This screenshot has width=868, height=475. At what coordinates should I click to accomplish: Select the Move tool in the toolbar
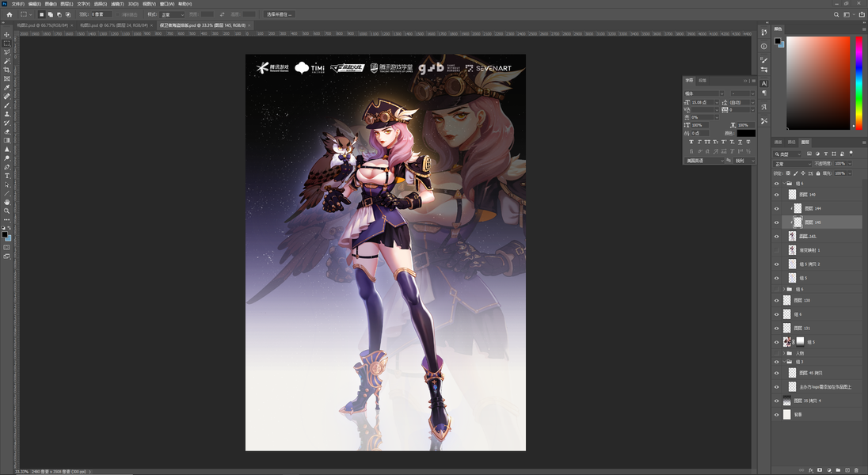(6, 34)
